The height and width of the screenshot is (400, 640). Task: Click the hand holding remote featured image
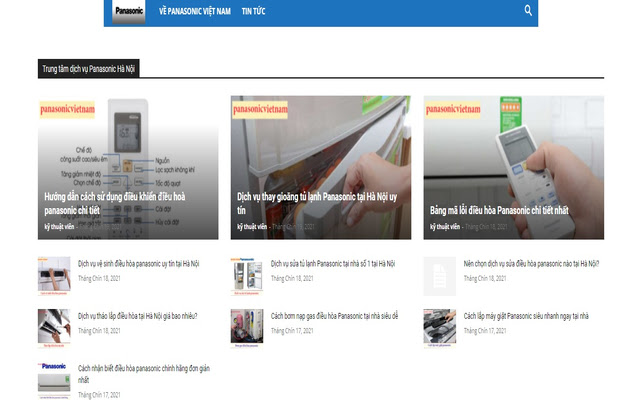tap(513, 167)
